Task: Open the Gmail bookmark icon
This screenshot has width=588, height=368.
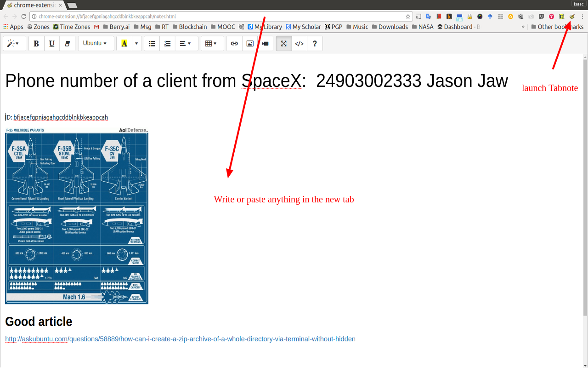Action: point(96,27)
